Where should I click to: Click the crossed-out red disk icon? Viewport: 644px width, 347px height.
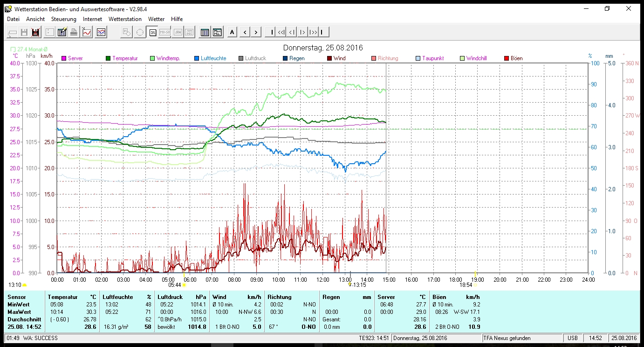[x=36, y=32]
